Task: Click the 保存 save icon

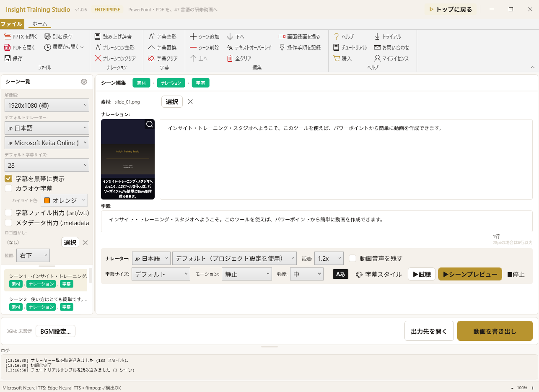Action: [7, 58]
